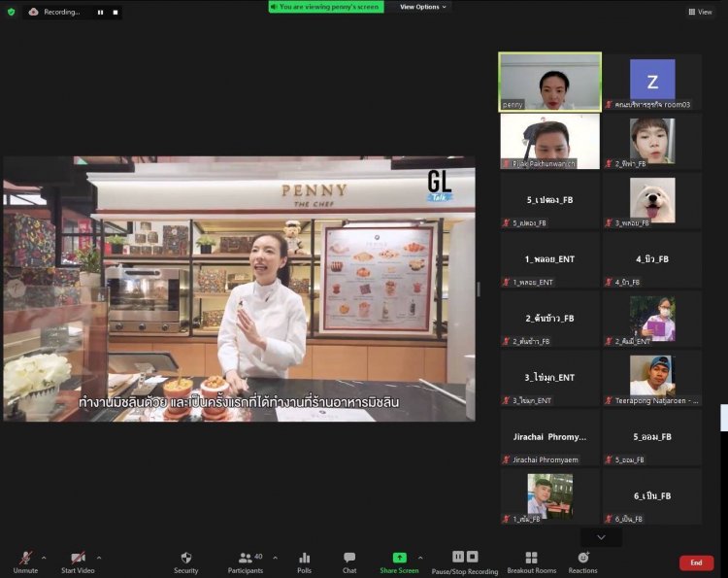Select the 3_ไข่มุก_ENT participant tile
This screenshot has height=578, width=728.
click(549, 378)
